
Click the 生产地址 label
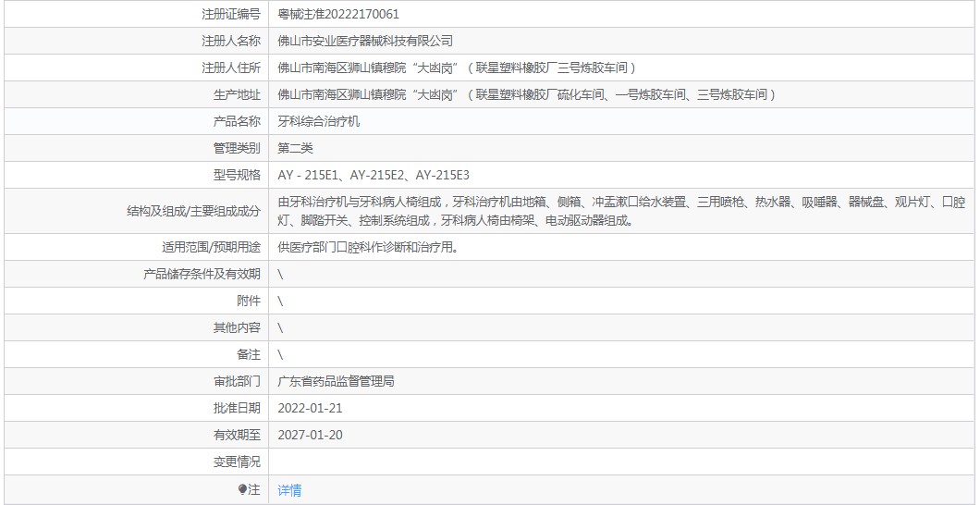click(237, 94)
